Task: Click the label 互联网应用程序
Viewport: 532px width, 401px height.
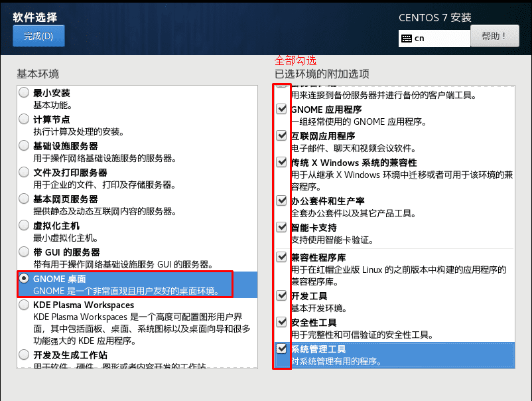Action: click(323, 136)
